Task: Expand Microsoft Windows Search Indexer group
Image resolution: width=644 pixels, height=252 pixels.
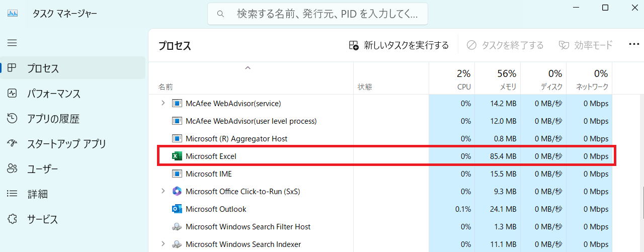Action: click(163, 244)
